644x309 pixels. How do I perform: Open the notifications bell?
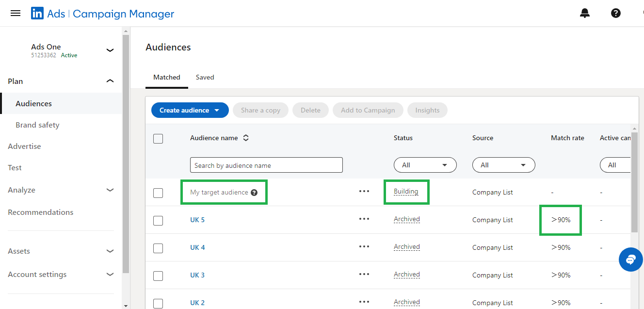pos(585,14)
